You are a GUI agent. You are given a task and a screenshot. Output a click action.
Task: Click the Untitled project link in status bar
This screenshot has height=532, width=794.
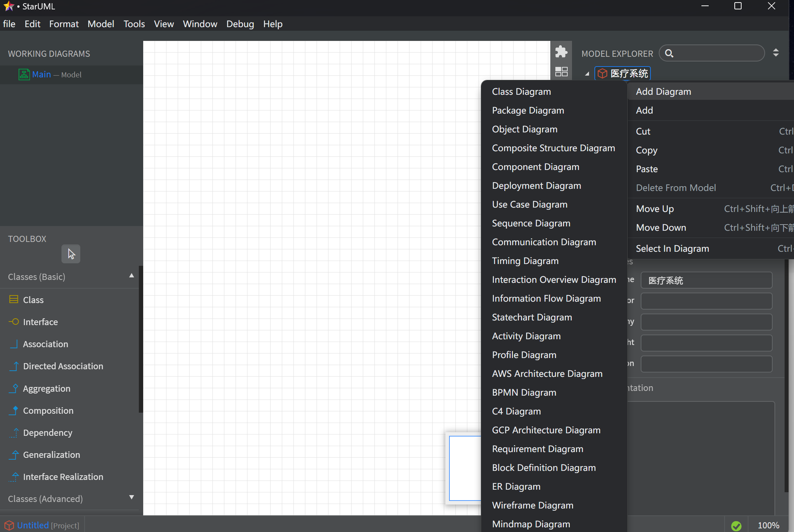33,525
